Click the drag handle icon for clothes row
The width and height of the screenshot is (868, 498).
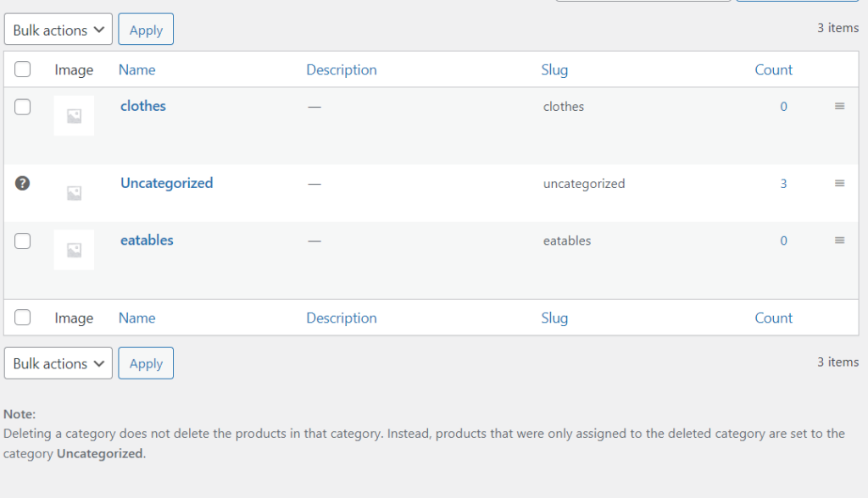[839, 107]
